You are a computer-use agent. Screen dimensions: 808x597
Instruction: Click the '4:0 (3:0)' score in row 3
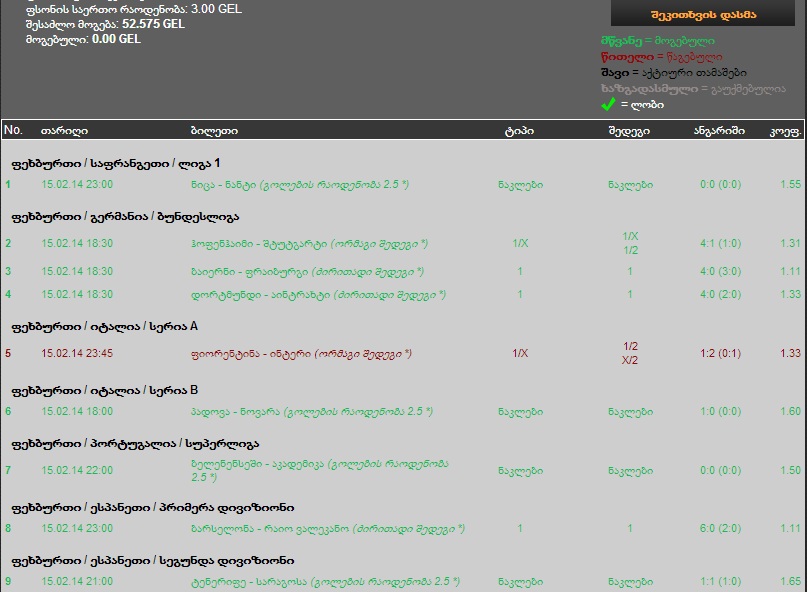720,271
